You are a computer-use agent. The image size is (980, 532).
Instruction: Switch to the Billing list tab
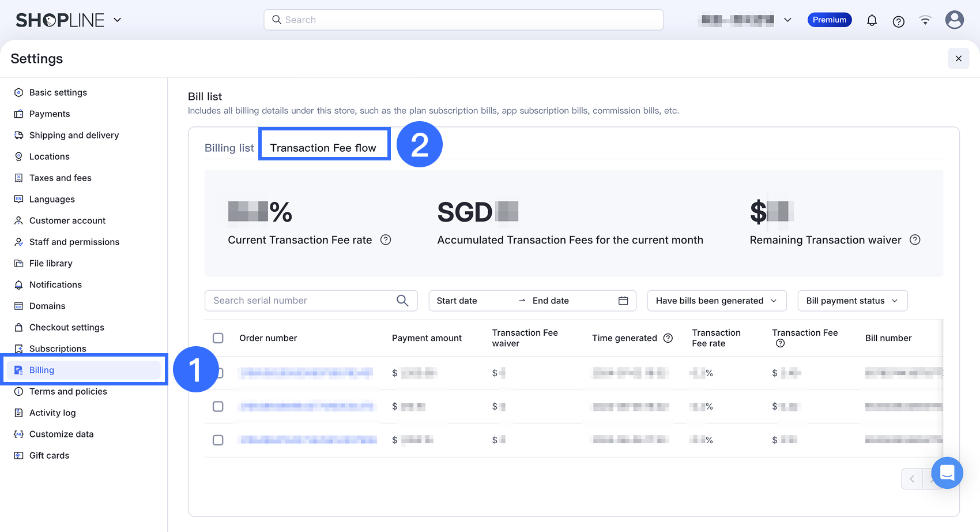click(229, 148)
